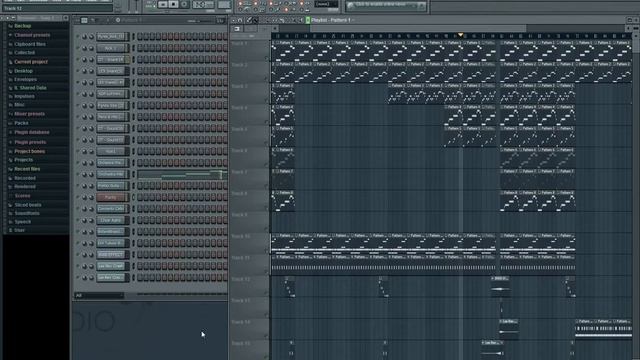
Task: Click the first icon in the Browser header
Action: pyautogui.click(x=2, y=18)
